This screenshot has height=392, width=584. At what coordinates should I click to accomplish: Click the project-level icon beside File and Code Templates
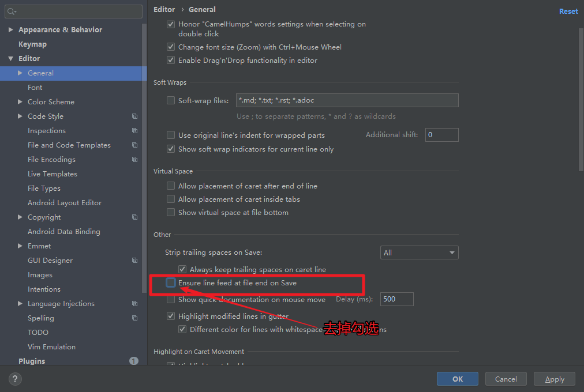pyautogui.click(x=135, y=145)
